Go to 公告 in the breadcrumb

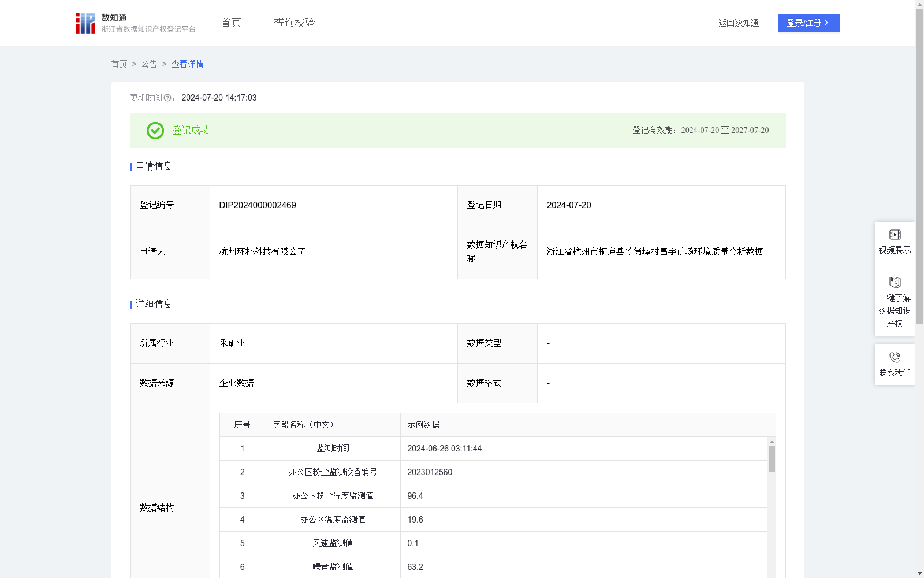[149, 64]
